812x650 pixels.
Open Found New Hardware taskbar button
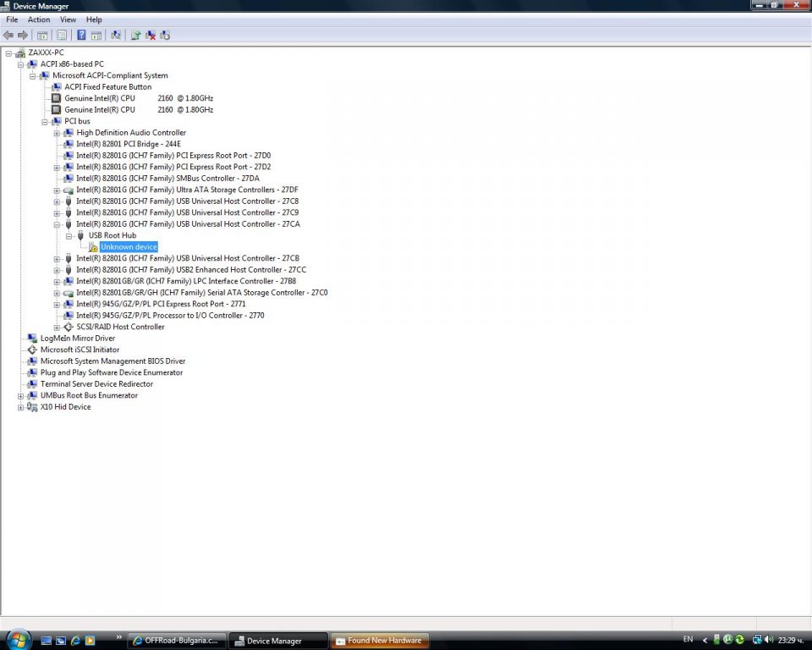pyautogui.click(x=380, y=641)
